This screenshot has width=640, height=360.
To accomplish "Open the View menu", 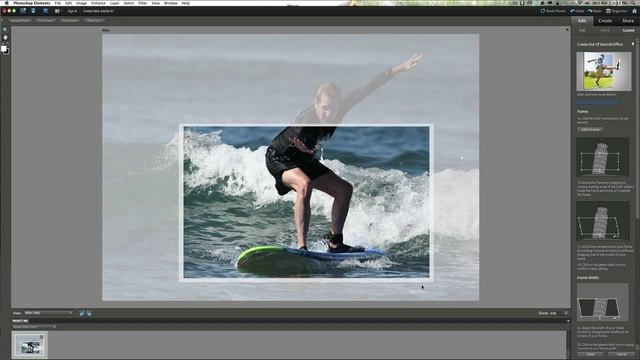I will (x=156, y=3).
